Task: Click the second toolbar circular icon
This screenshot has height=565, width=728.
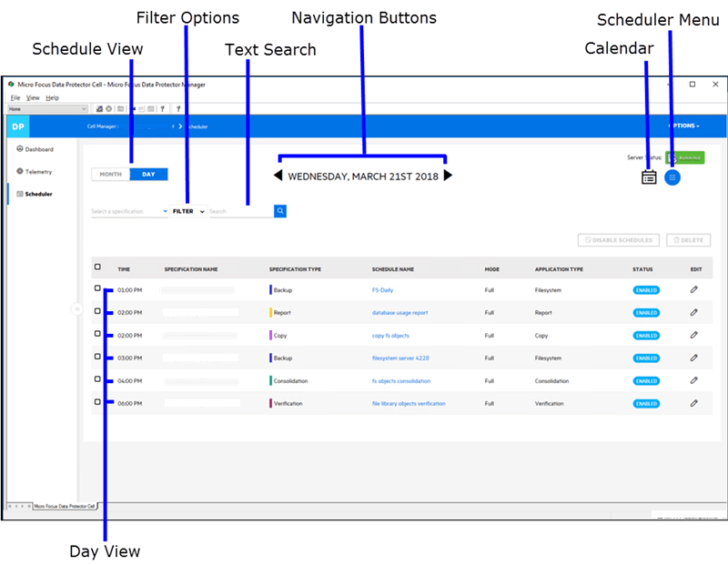Action: coord(108,109)
